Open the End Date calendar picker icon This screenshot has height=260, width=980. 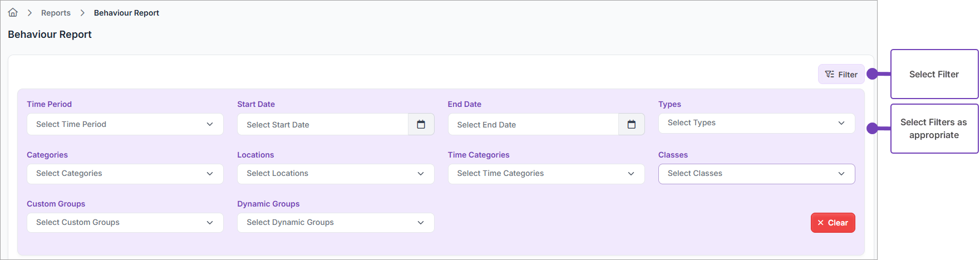click(x=631, y=124)
